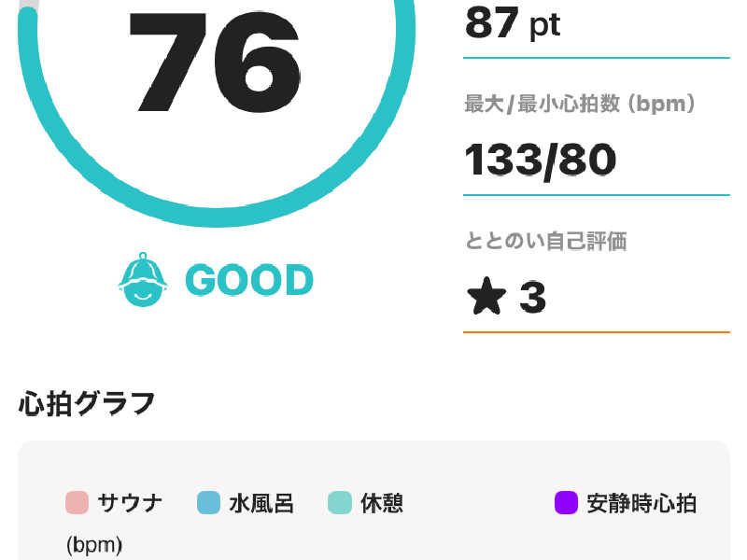747x560 pixels.
Task: Click the self-rating value 3
Action: 532,297
